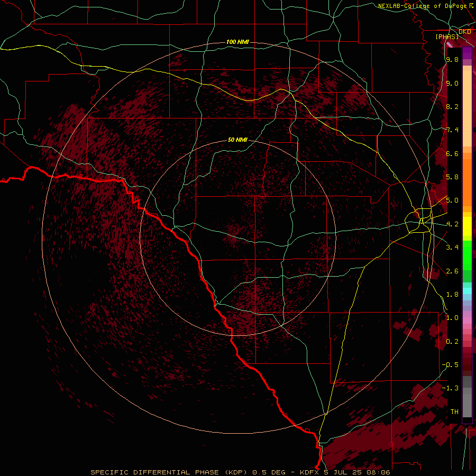Click the 9.8 value on the color scale
The height and width of the screenshot is (476, 476).
452,59
